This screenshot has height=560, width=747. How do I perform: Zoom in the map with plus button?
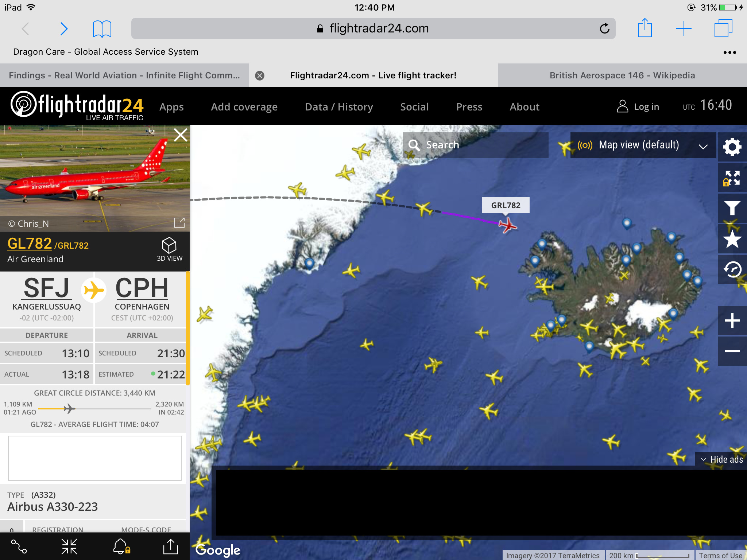(x=732, y=320)
